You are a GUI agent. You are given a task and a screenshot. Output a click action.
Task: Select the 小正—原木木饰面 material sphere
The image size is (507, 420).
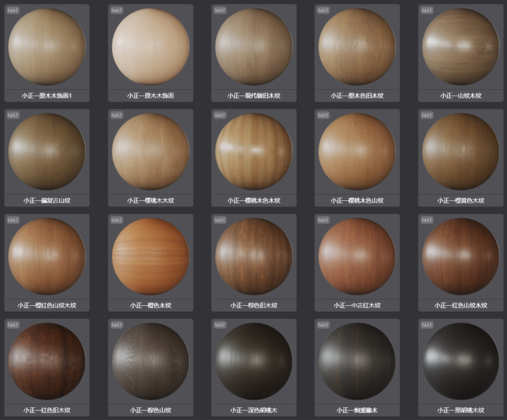151,47
